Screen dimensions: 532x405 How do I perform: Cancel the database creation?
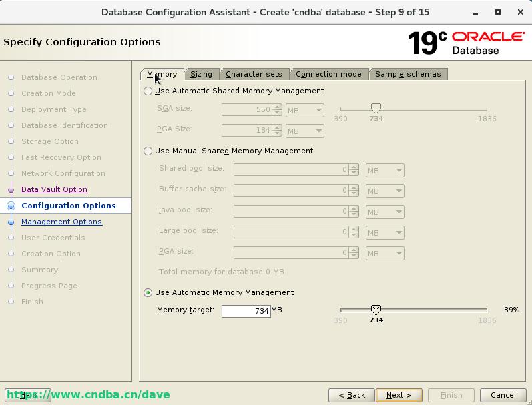[x=503, y=395]
